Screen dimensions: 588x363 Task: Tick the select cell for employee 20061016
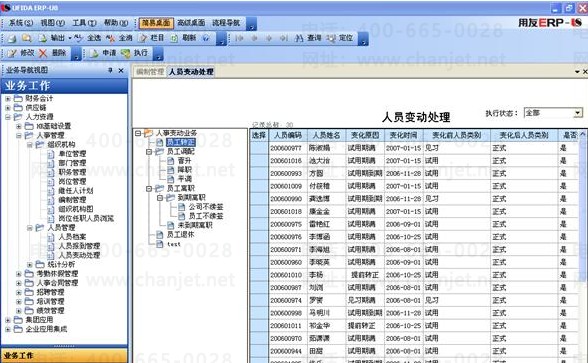click(x=259, y=160)
